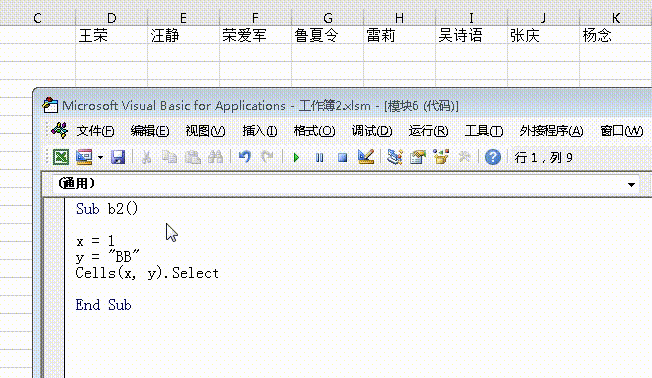Open the Insert object dropdown arrow
This screenshot has height=378, width=652.
(100, 158)
